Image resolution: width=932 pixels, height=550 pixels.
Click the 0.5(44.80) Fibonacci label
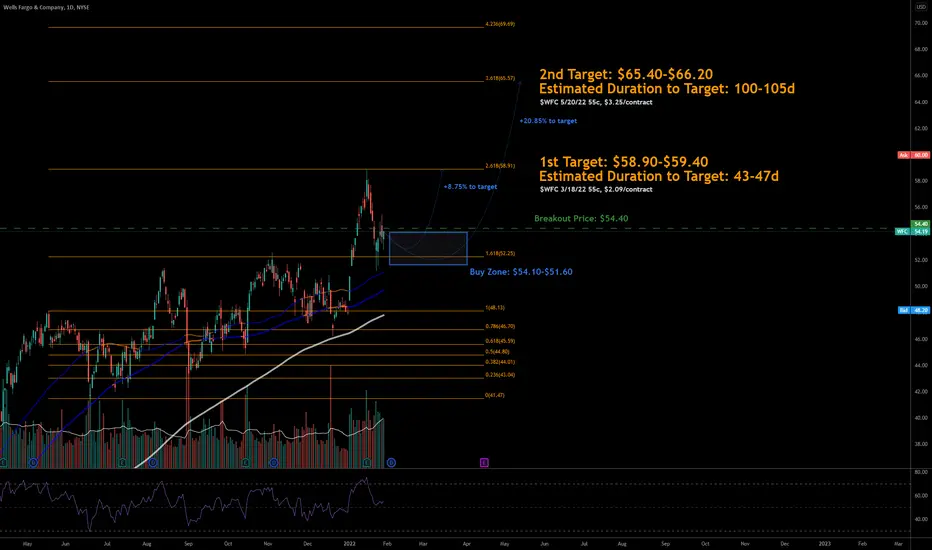(497, 351)
